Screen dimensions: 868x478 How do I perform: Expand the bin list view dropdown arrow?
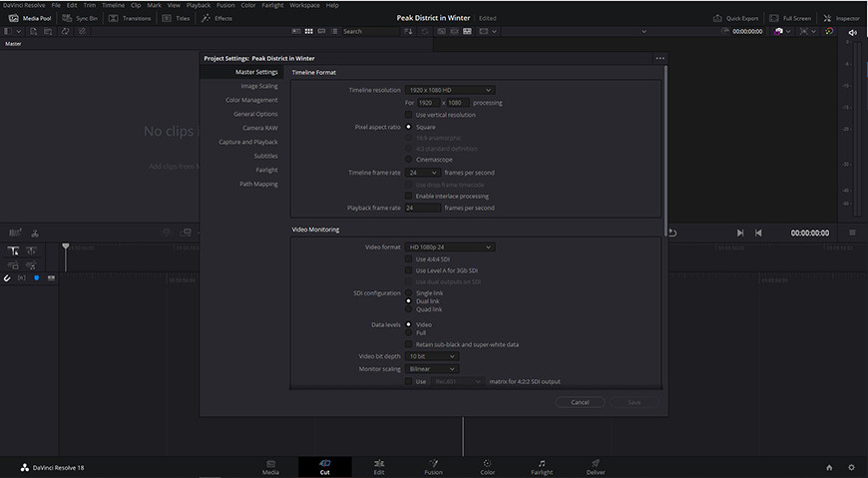tap(19, 32)
